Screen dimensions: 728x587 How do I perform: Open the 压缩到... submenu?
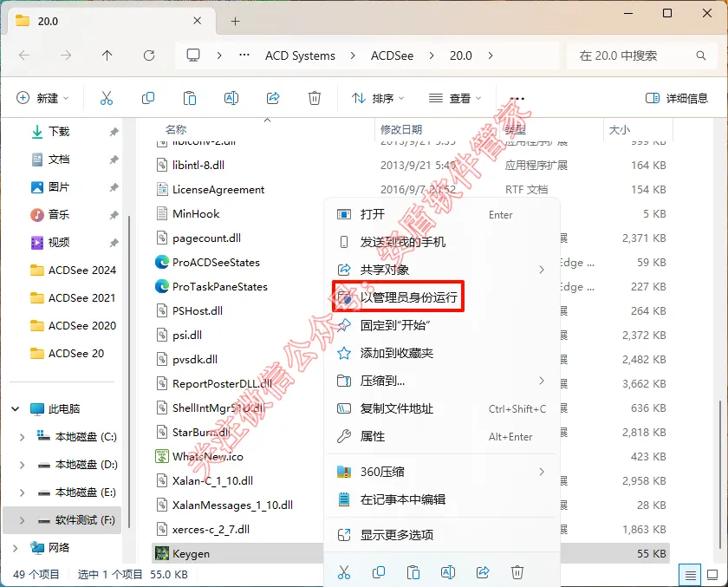click(442, 382)
